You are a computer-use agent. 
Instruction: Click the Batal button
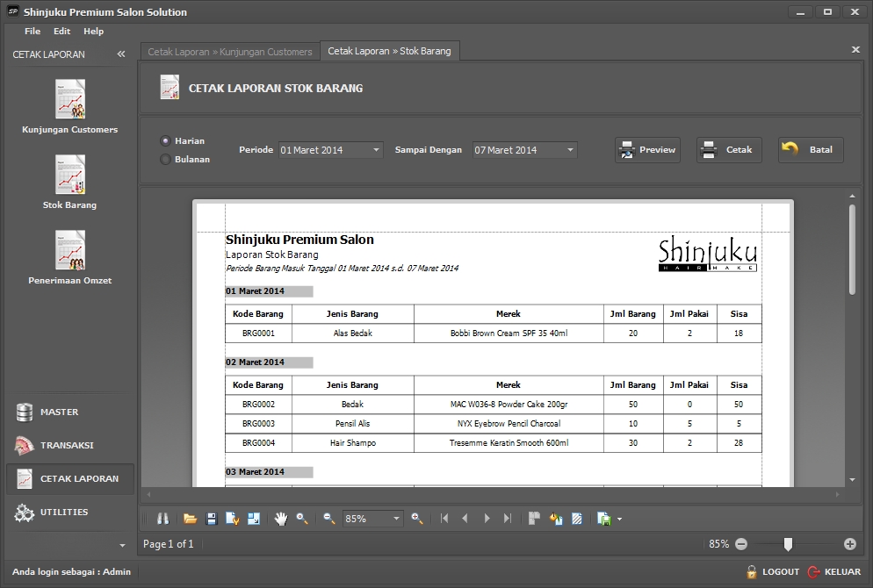point(811,150)
